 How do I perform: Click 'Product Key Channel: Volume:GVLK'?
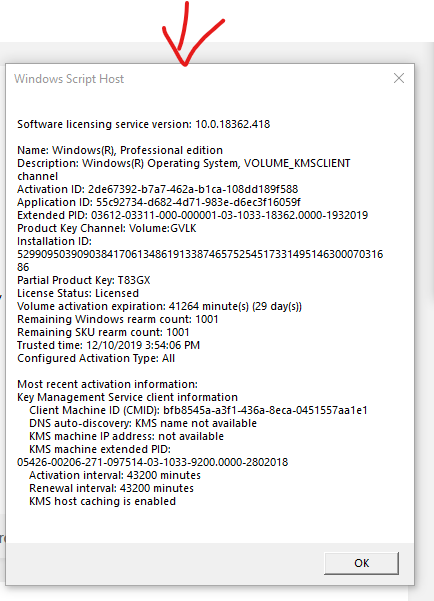[x=107, y=228]
